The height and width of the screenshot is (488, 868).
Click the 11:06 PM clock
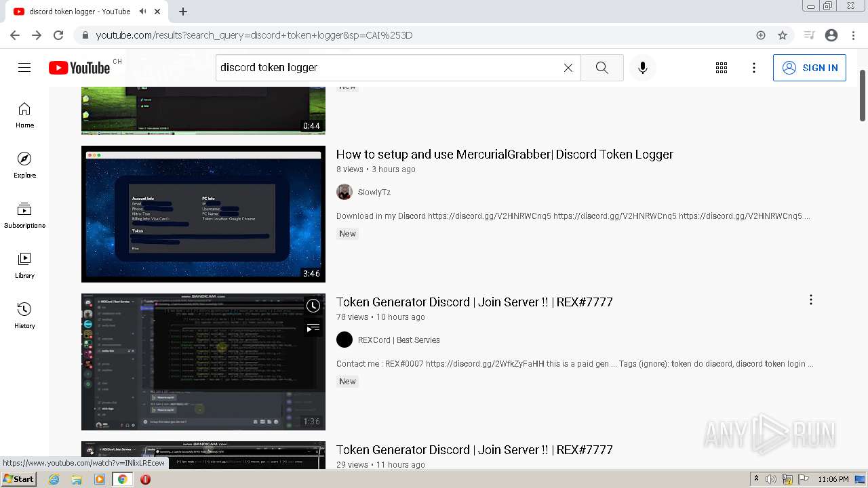tap(833, 479)
